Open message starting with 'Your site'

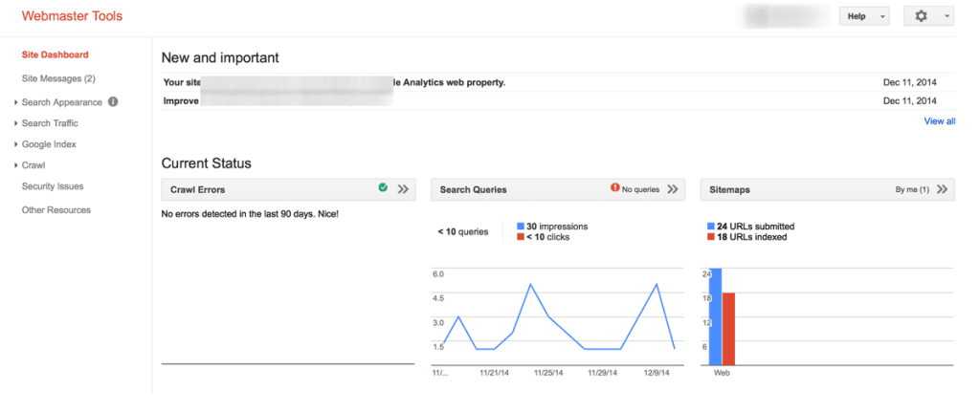pyautogui.click(x=558, y=82)
